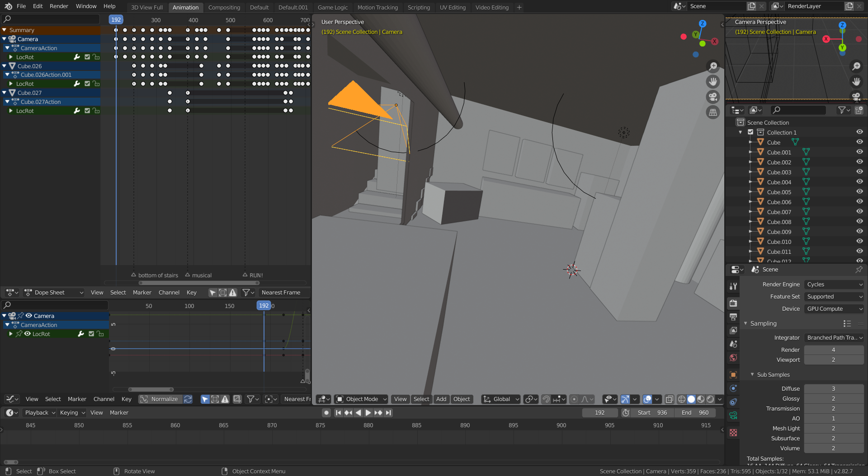The height and width of the screenshot is (476, 868).
Task: Jump to next keyframe
Action: coord(378,413)
